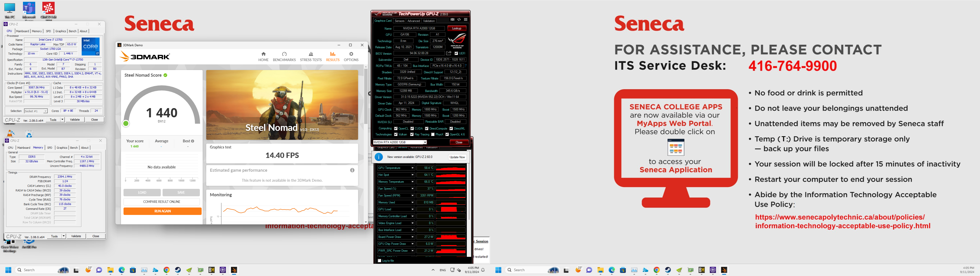The image size is (980, 276).
Task: Open Microsoft Teams desktop shortcut
Action: pos(29,11)
